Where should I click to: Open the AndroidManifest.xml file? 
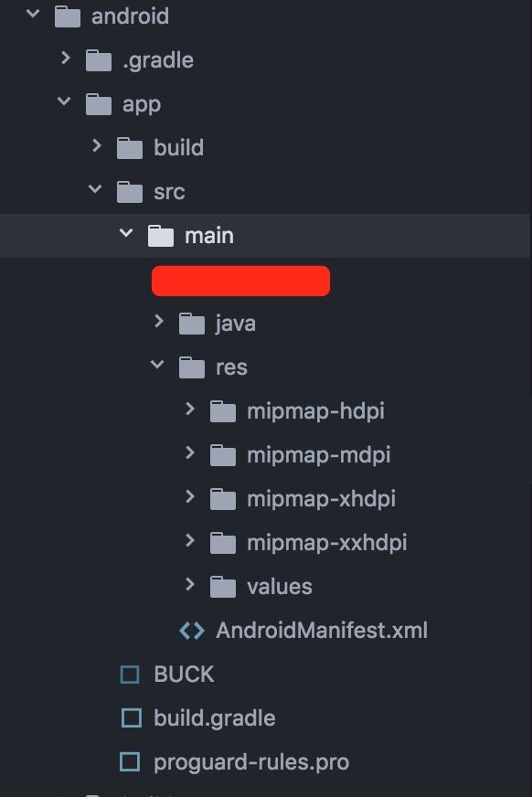[322, 631]
